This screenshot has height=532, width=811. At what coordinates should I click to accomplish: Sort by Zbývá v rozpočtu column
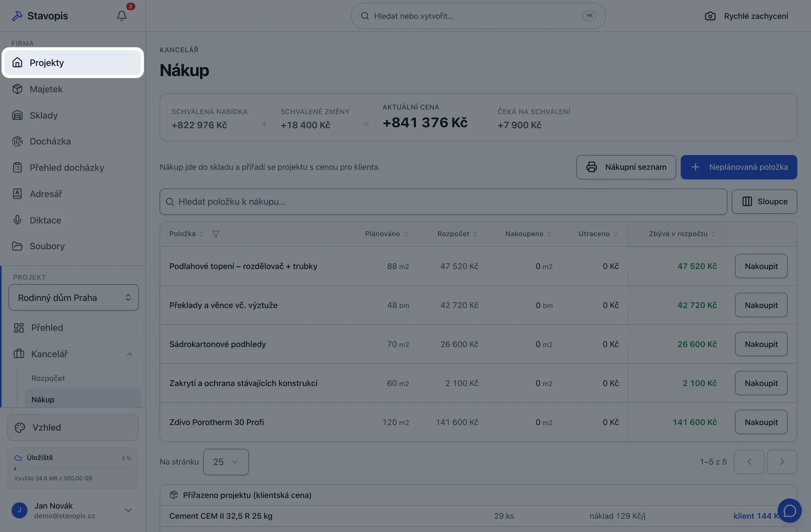682,234
